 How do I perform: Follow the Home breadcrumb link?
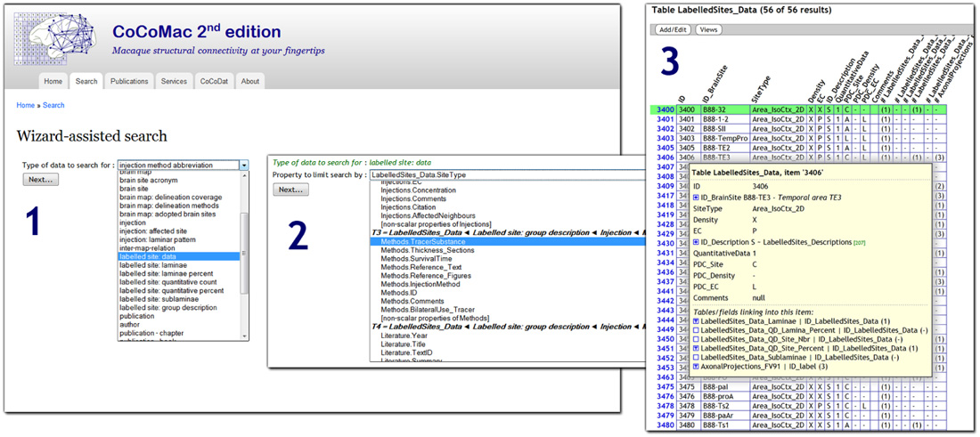pos(25,106)
